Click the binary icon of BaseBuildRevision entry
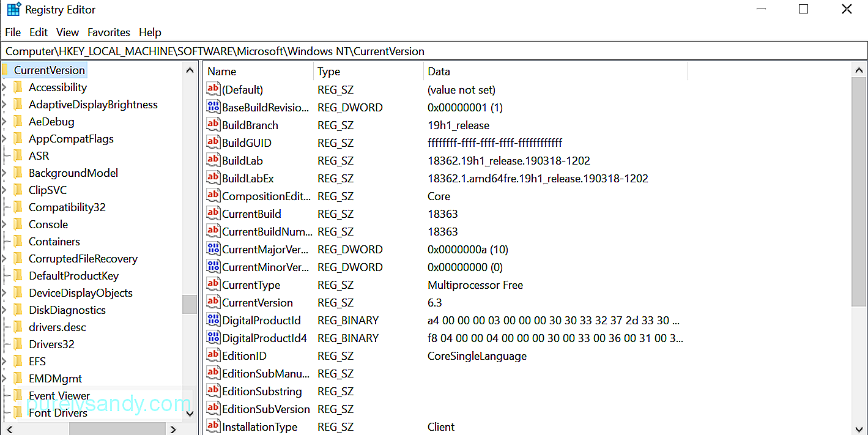Viewport: 868px width, 435px height. (x=213, y=107)
